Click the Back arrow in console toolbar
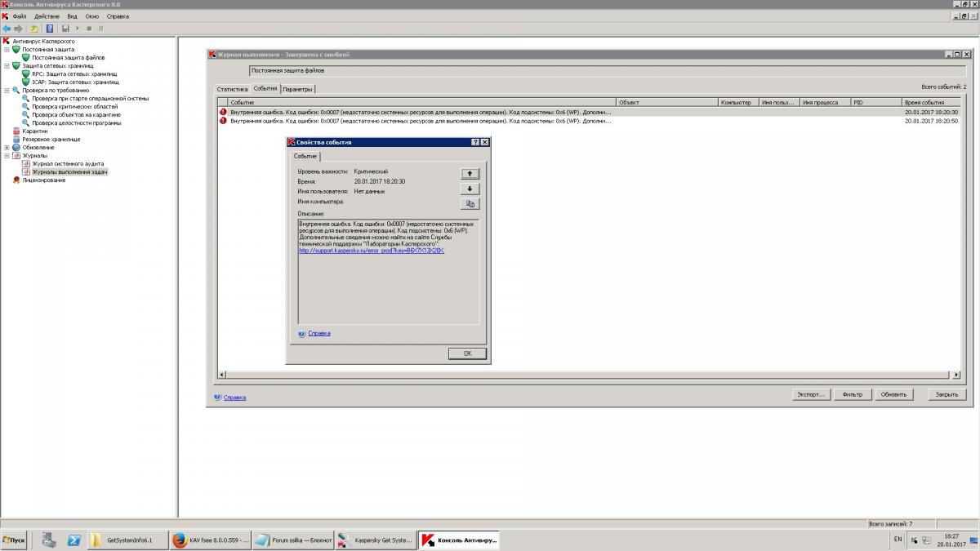The image size is (980, 551). pyautogui.click(x=7, y=29)
